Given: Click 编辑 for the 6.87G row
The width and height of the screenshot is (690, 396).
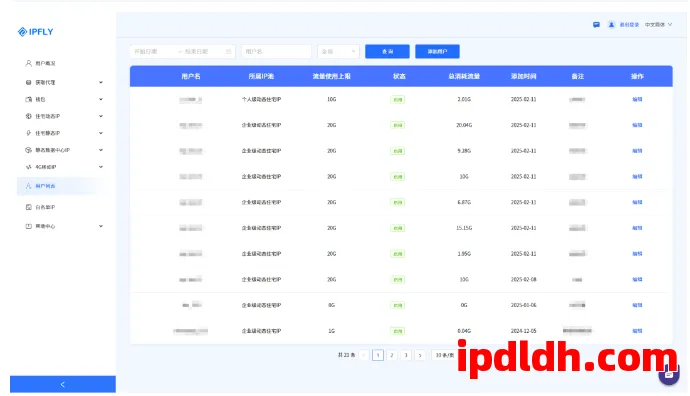Looking at the screenshot, I should (x=637, y=202).
